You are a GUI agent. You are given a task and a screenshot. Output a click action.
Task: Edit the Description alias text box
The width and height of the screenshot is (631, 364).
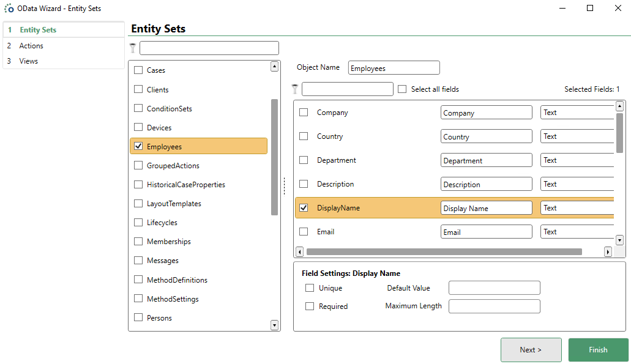(x=487, y=184)
